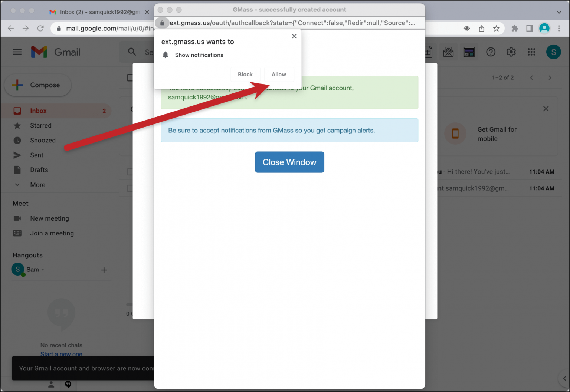The width and height of the screenshot is (570, 392).
Task: Open the GMass spreadsheet campaign icon
Action: pyautogui.click(x=427, y=52)
